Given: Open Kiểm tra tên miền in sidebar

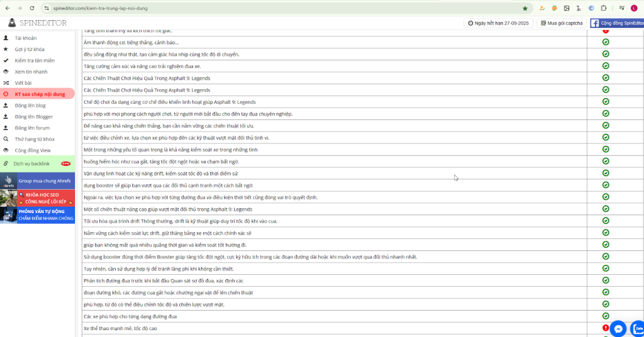Looking at the screenshot, I should click(35, 60).
